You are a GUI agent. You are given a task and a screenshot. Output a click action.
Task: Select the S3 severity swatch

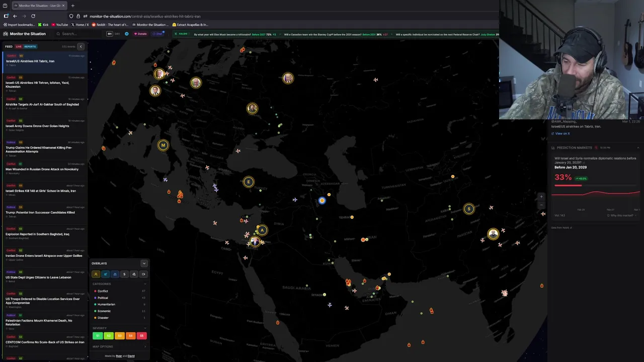tap(120, 335)
